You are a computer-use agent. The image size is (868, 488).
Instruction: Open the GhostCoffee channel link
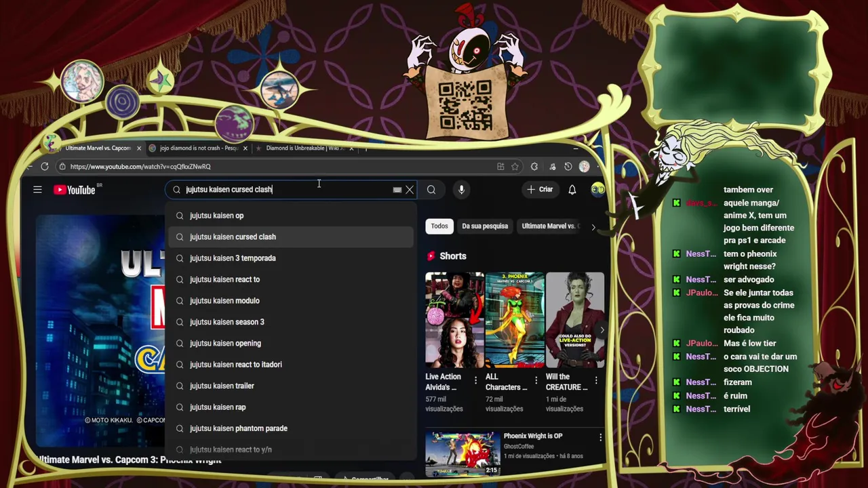pos(519,447)
